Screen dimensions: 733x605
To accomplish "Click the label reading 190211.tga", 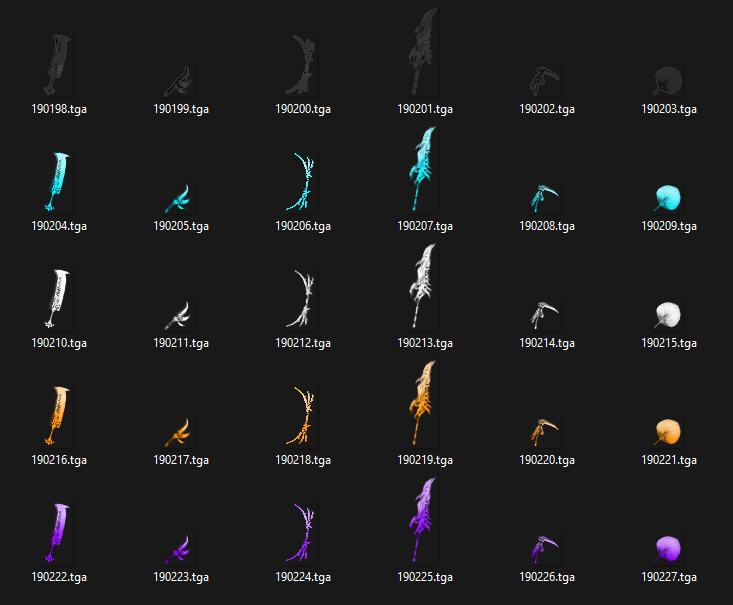I will click(181, 343).
